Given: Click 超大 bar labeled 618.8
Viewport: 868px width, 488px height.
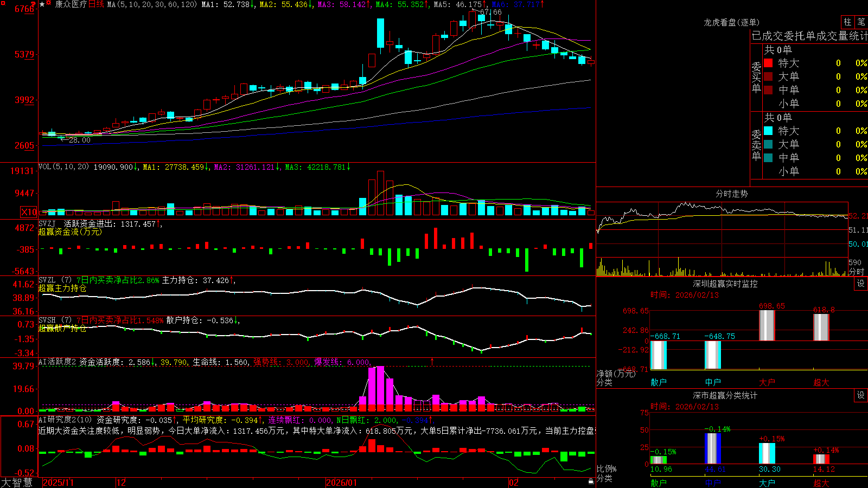Looking at the screenshot, I should [821, 327].
